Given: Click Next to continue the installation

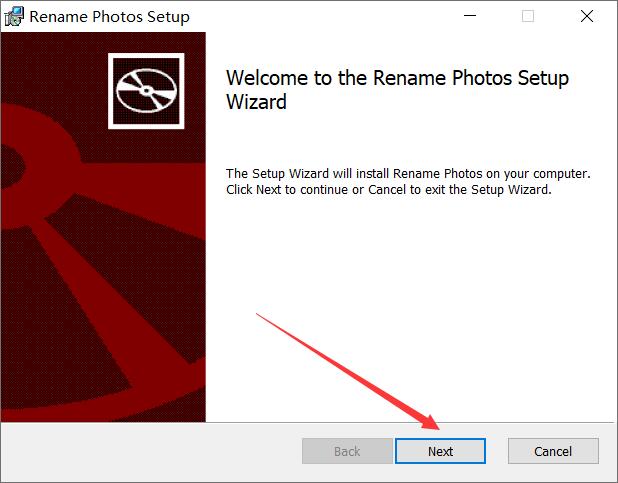Looking at the screenshot, I should pos(440,451).
